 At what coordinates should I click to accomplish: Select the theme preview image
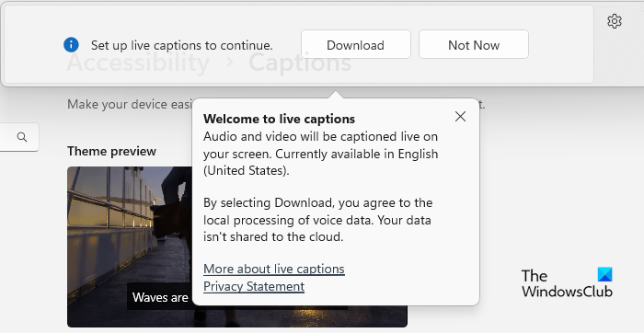tap(237, 247)
